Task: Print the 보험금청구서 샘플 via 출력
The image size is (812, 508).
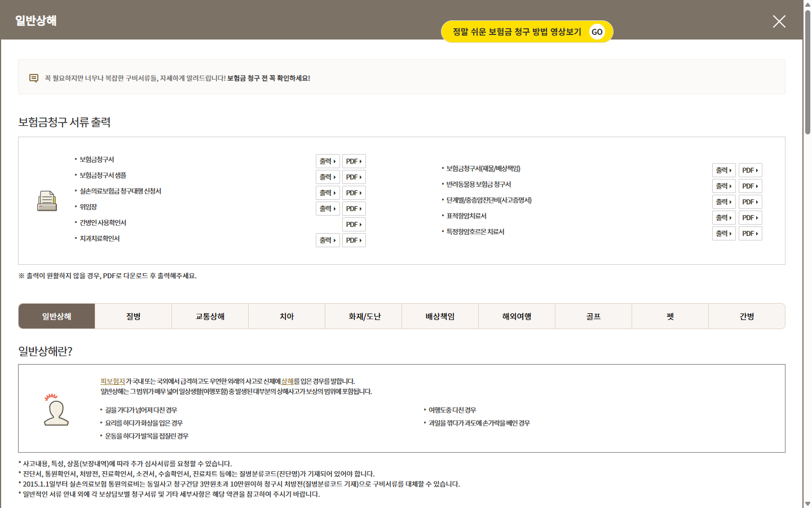Action: tap(328, 177)
